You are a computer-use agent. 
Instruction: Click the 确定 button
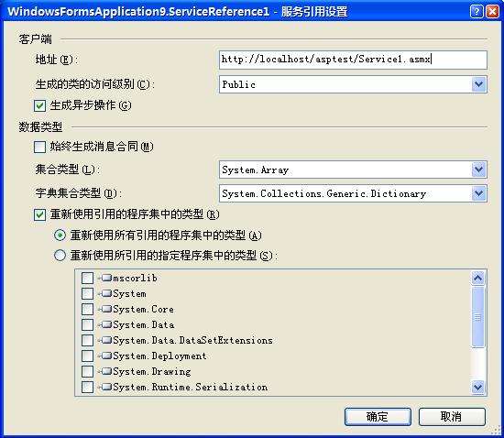pyautogui.click(x=378, y=417)
